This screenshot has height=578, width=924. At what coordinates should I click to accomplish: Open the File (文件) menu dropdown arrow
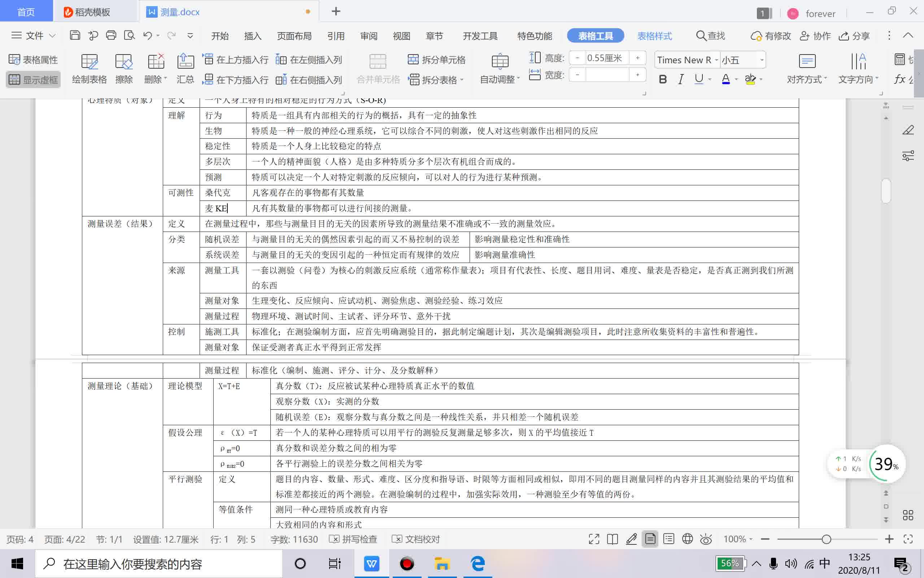[x=52, y=35]
